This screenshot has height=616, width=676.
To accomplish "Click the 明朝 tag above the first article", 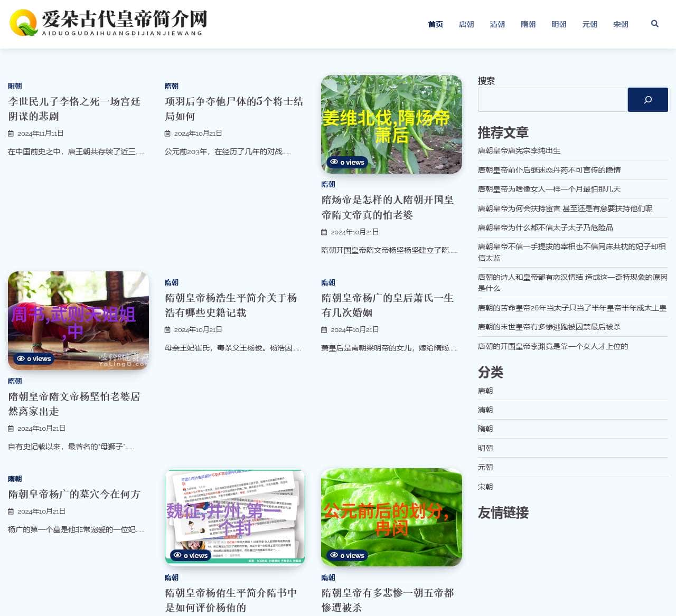I will (15, 86).
